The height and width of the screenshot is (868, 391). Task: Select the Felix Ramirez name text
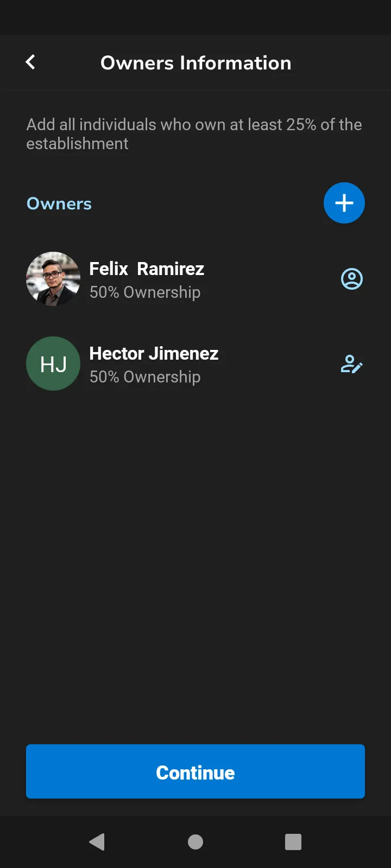coord(147,269)
